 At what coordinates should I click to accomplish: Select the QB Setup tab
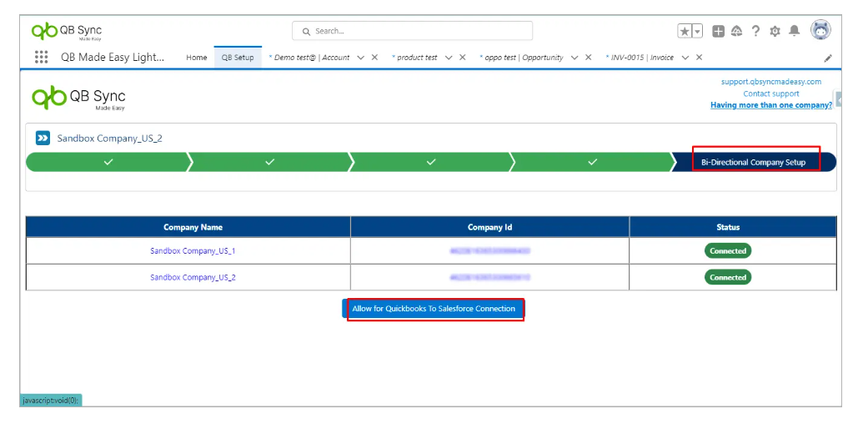(x=238, y=58)
